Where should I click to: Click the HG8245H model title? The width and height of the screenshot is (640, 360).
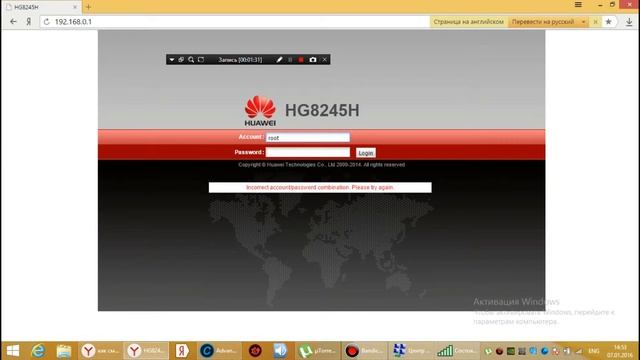coord(322,111)
